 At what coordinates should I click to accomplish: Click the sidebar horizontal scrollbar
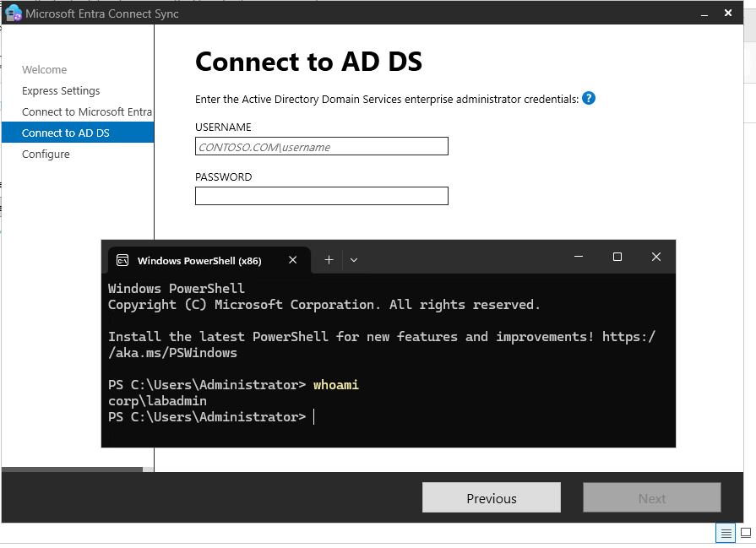pos(73,469)
